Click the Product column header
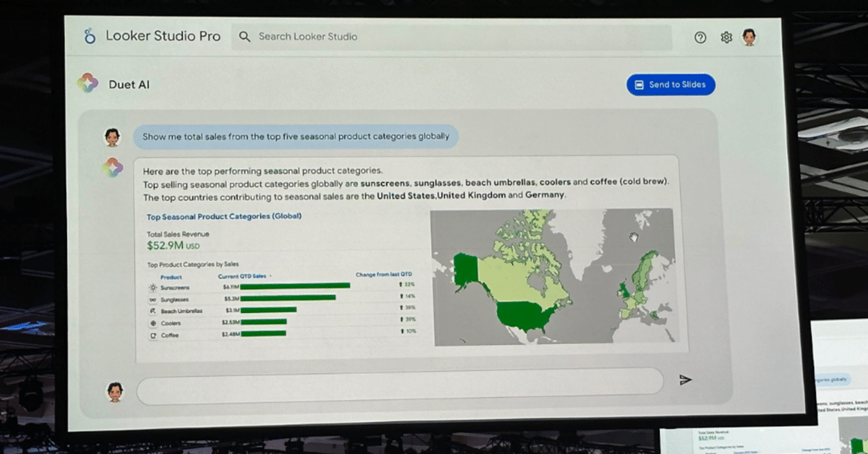868x454 pixels. pyautogui.click(x=171, y=277)
